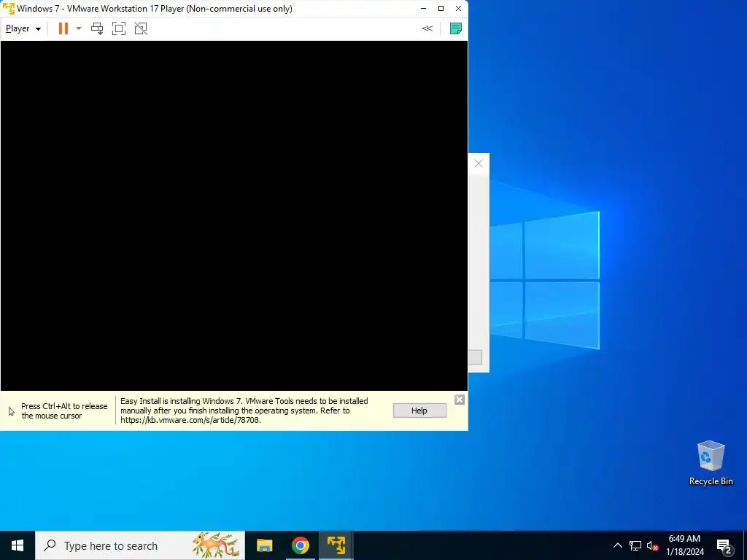Viewport: 747px width, 560px height.
Task: Click the Easy Install message text
Action: click(244, 411)
